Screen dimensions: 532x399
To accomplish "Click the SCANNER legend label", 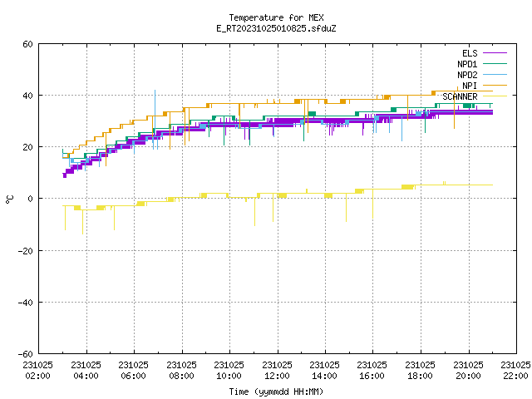I will 460,96.
